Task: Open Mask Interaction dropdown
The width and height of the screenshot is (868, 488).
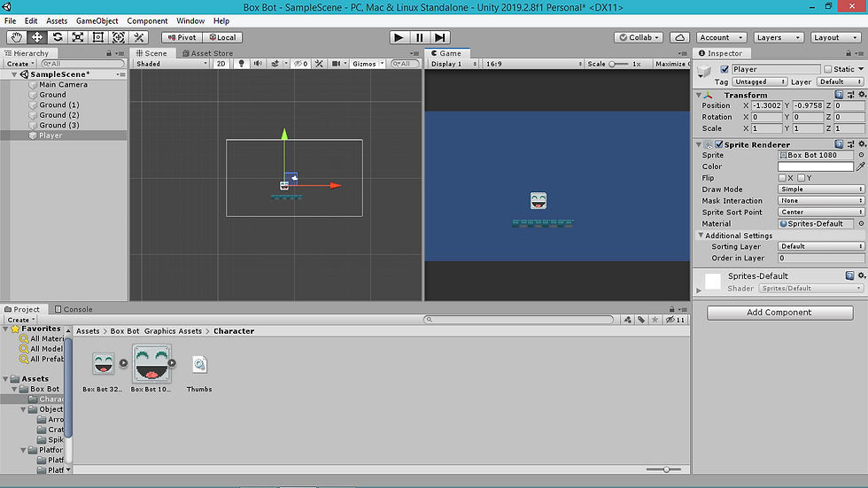Action: coord(821,200)
